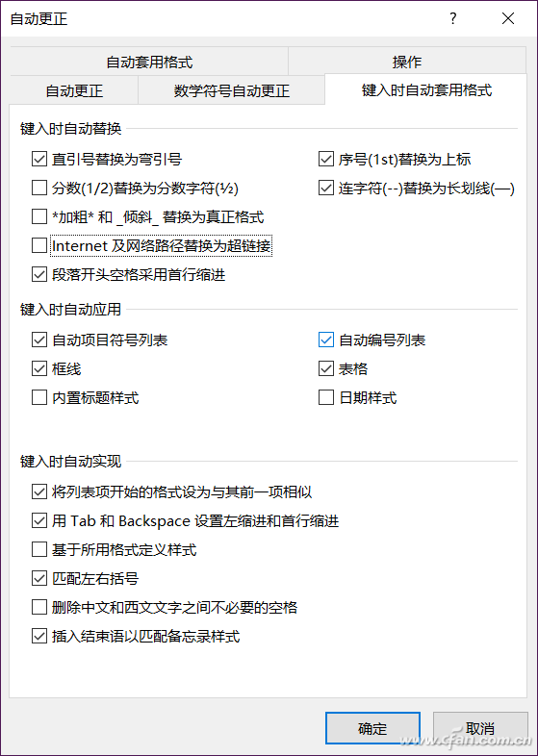Image resolution: width=538 pixels, height=756 pixels.
Task: Click the 取消 button
Action: point(480,728)
